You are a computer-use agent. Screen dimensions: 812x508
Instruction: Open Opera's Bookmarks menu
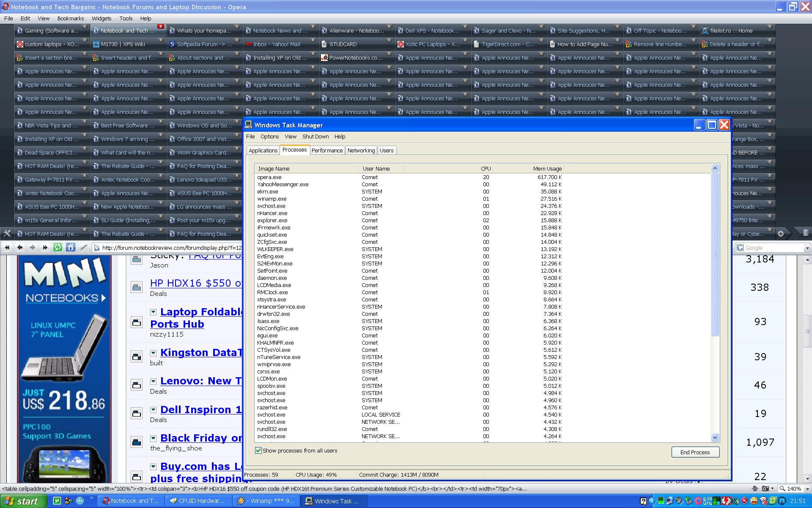pyautogui.click(x=71, y=18)
